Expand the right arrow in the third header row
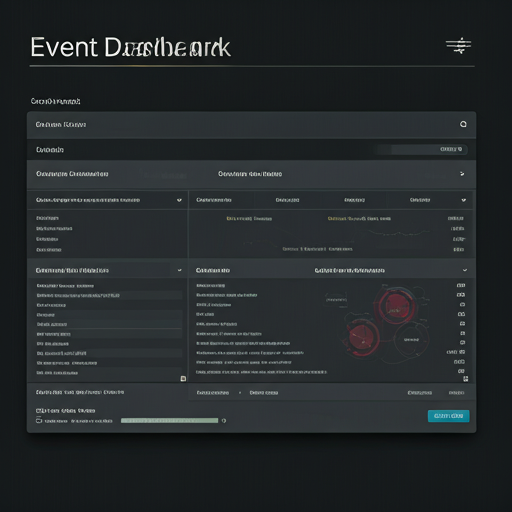 [x=462, y=174]
